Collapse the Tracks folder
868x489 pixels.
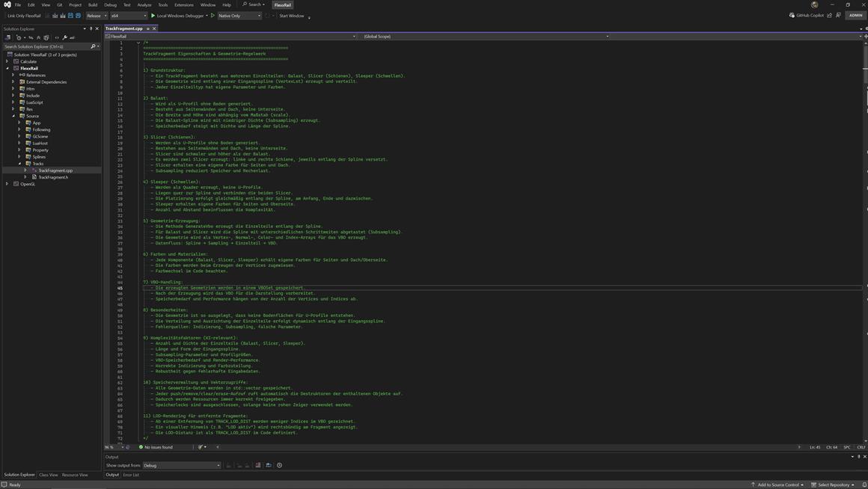coord(19,164)
